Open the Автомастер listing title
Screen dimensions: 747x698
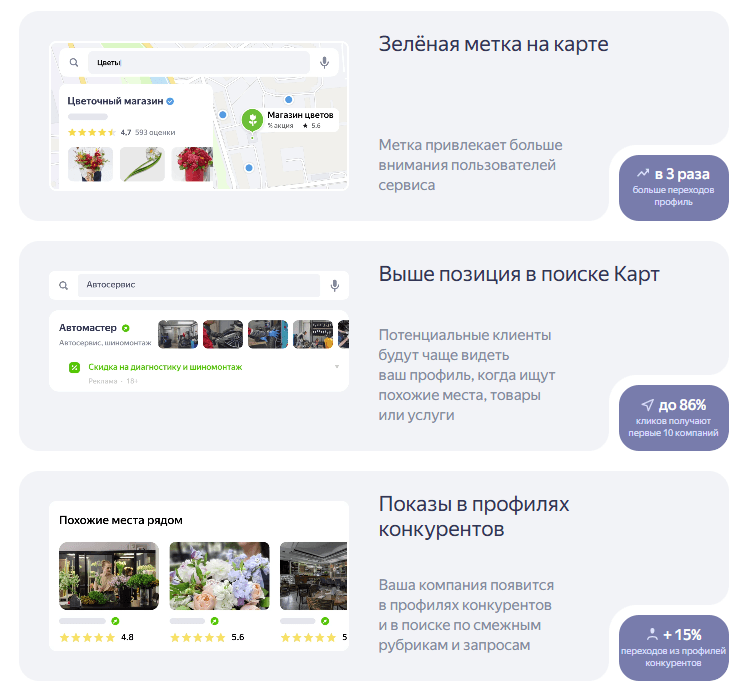(x=88, y=328)
